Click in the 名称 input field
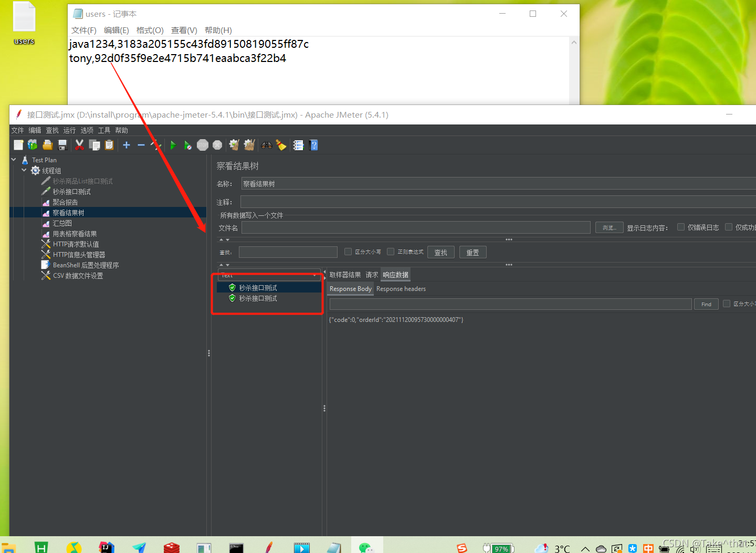Image resolution: width=756 pixels, height=553 pixels. (498, 183)
